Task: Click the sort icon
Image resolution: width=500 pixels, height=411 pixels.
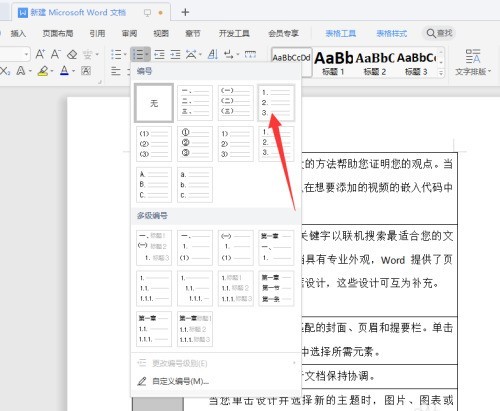Action: coord(213,54)
